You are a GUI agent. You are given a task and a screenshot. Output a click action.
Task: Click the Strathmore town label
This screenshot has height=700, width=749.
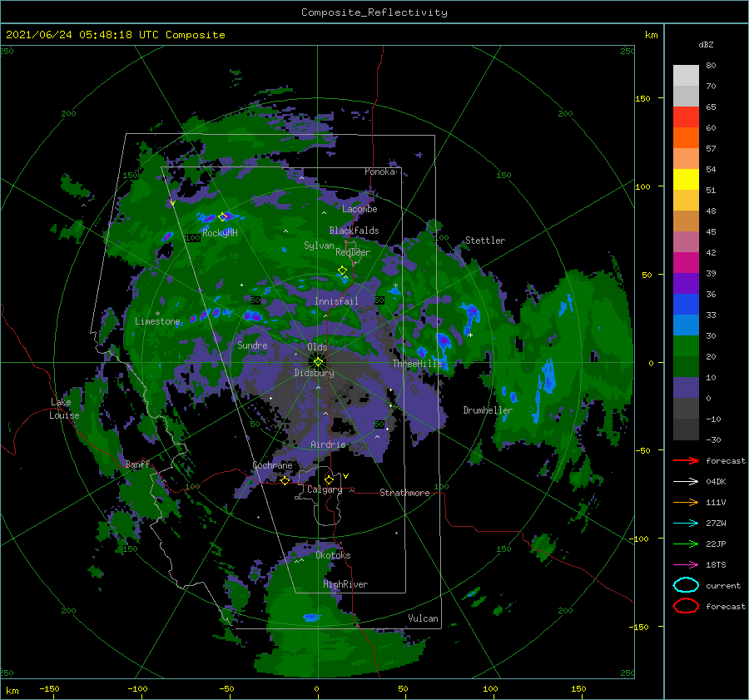pos(404,493)
